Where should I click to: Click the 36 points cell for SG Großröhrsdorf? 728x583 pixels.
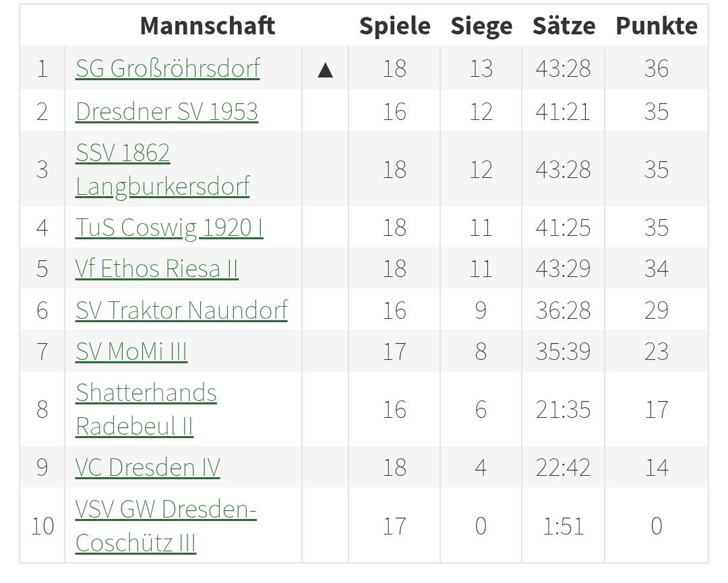(x=657, y=69)
